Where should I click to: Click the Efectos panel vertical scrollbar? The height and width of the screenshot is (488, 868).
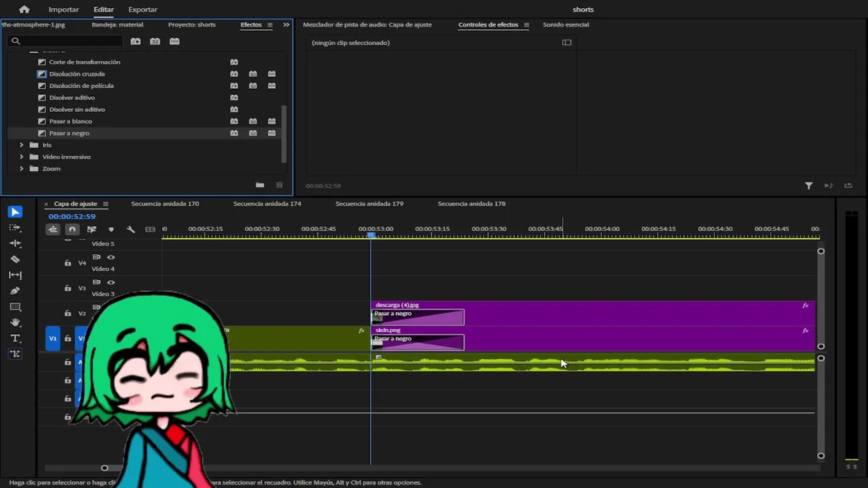click(x=284, y=134)
